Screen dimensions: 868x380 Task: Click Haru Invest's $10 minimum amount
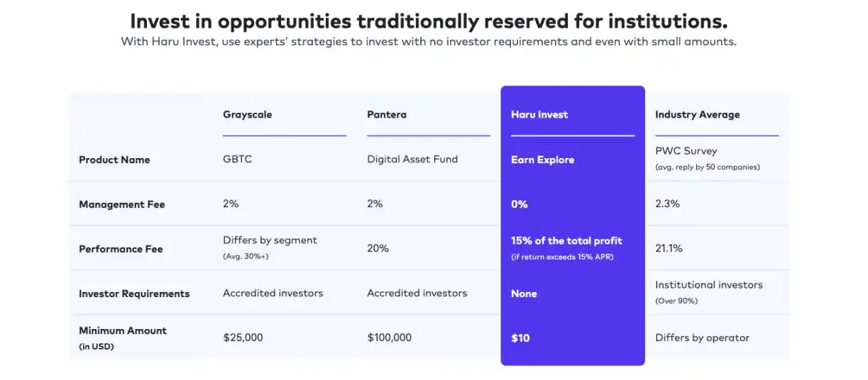pos(520,338)
